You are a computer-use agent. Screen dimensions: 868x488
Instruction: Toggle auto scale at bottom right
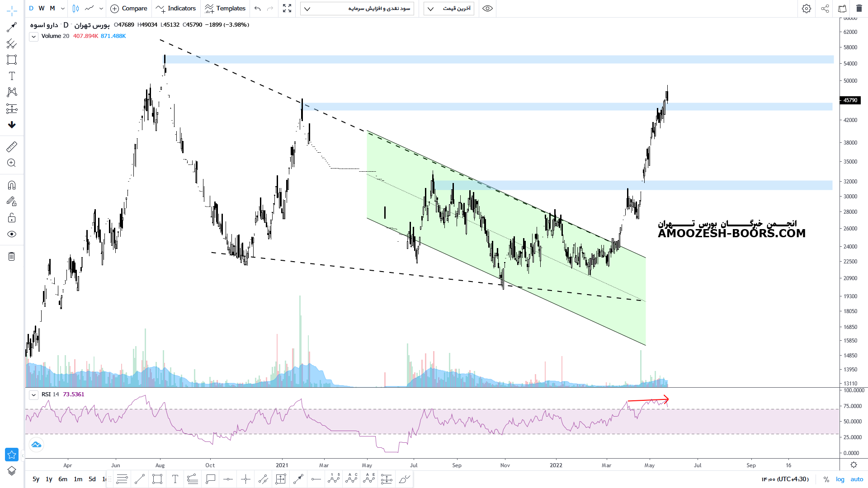click(857, 479)
